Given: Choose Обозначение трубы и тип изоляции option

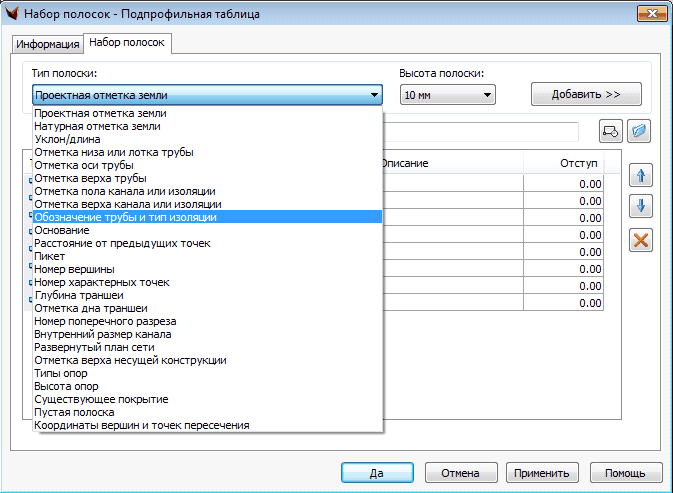Looking at the screenshot, I should [x=125, y=217].
